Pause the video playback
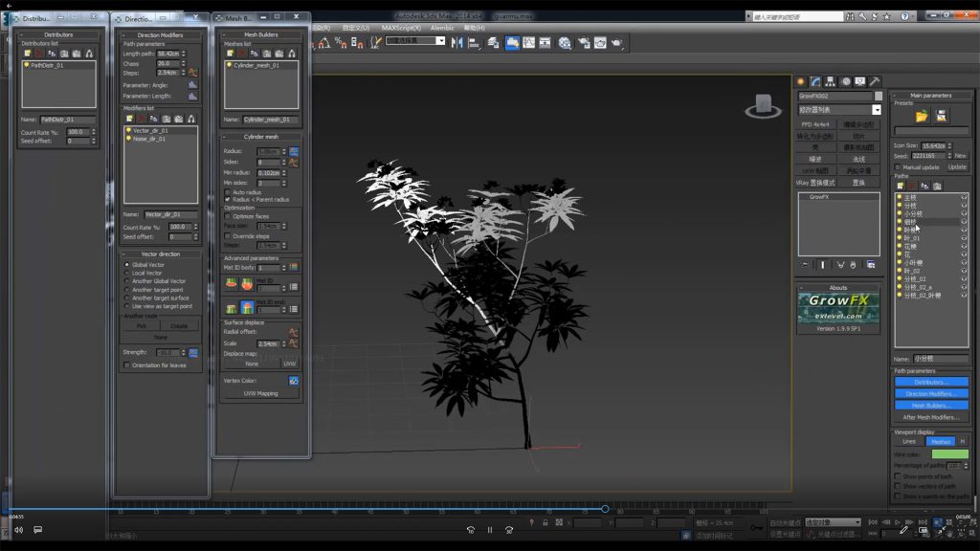The height and width of the screenshot is (551, 980). [x=490, y=529]
